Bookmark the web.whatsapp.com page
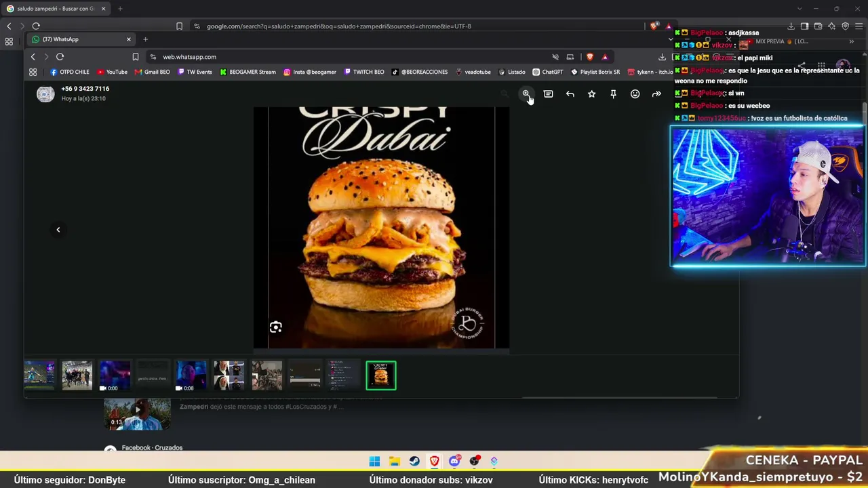This screenshot has height=488, width=868. [136, 57]
